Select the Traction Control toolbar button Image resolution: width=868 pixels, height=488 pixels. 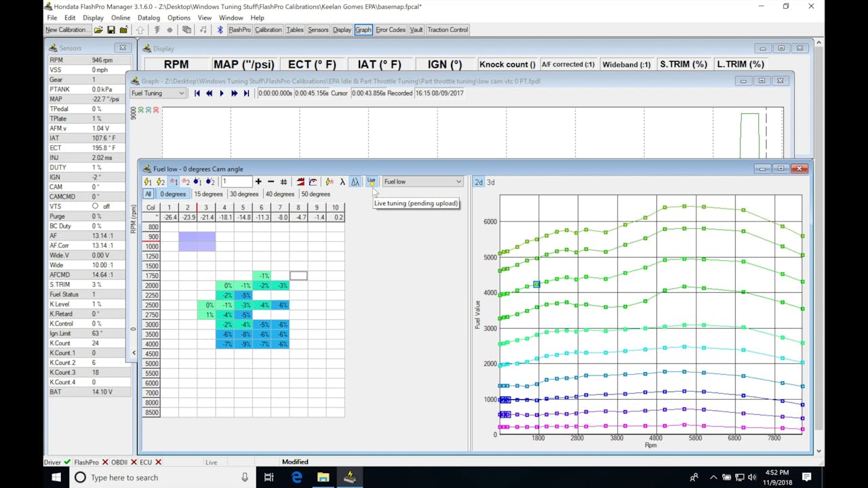tap(447, 29)
